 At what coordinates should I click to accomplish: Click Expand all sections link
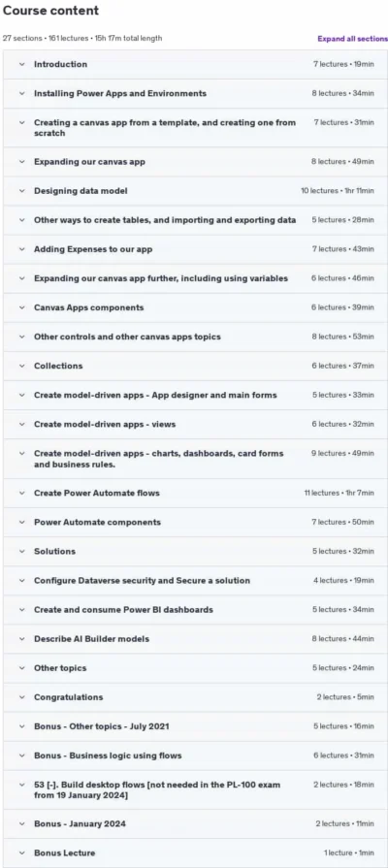coord(352,39)
